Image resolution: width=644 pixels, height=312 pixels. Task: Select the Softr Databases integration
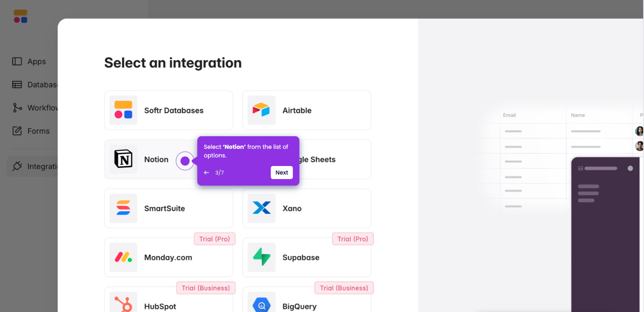pos(169,110)
